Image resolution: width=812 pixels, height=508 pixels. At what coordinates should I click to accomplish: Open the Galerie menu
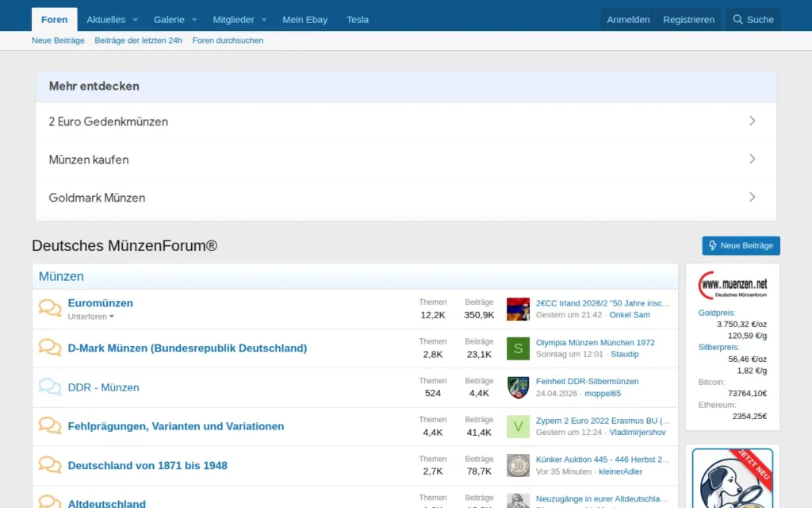[x=169, y=20]
